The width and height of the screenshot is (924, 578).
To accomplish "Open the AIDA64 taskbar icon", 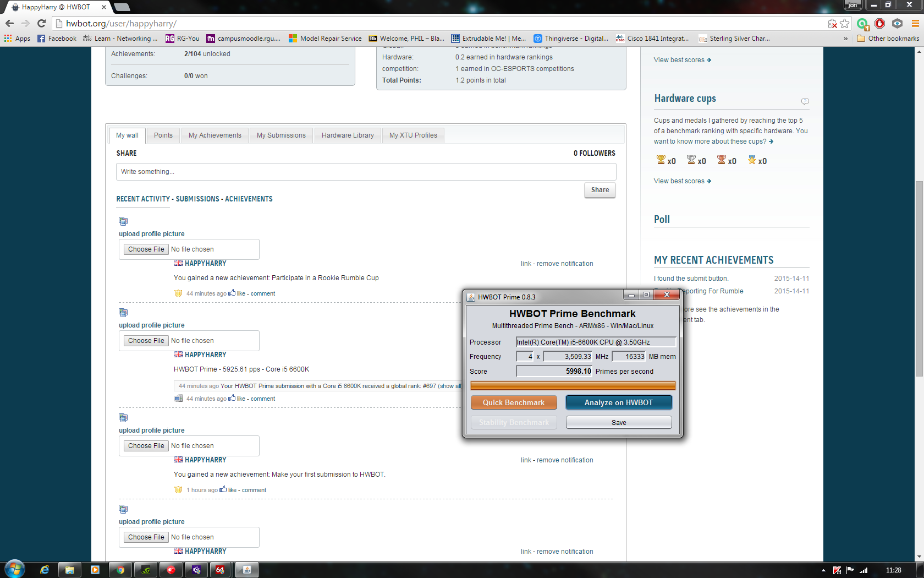I will coord(221,570).
